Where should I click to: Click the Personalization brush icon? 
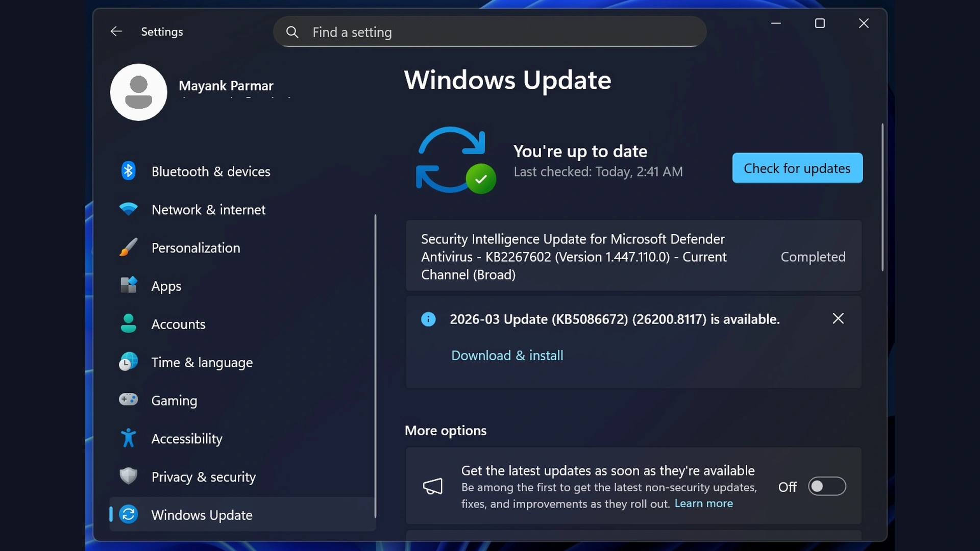tap(128, 247)
